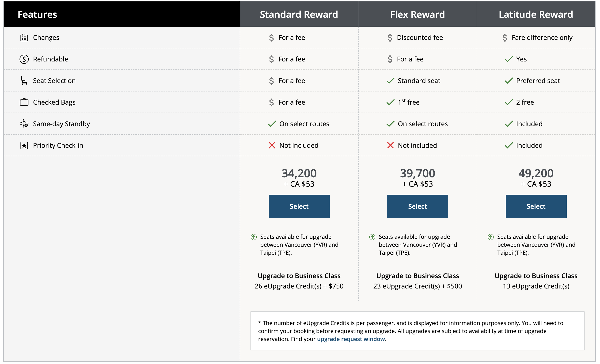
Task: Click red X in Standard Reward column
Action: tap(272, 146)
